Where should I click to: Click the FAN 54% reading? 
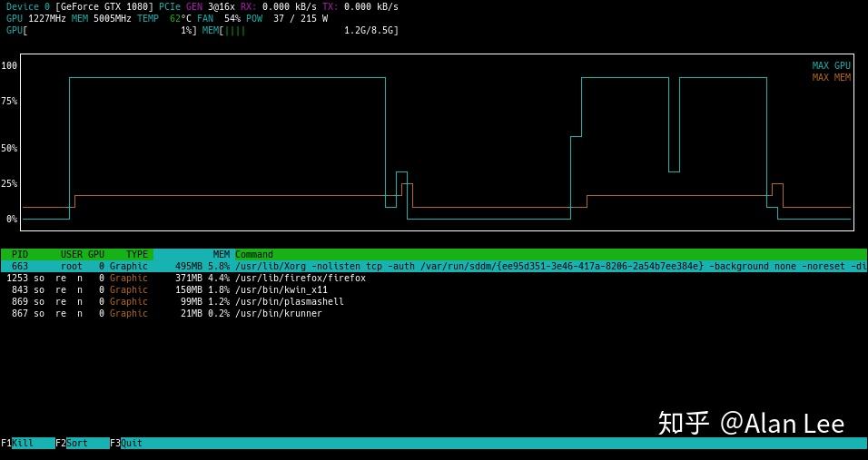coord(219,18)
